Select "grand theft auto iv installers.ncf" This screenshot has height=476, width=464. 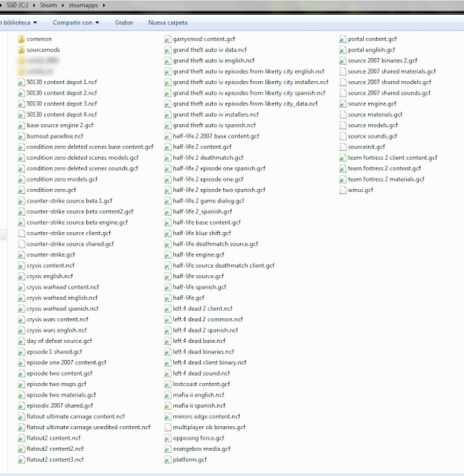point(216,115)
